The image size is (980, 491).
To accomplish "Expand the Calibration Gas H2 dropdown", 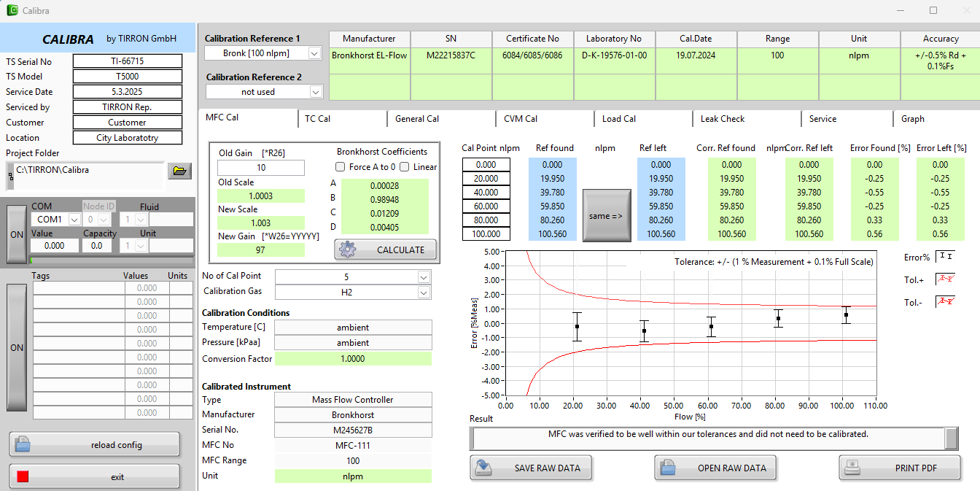I will click(424, 293).
